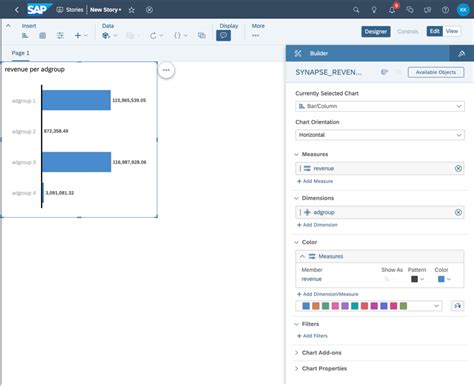
Task: Expand the Chart Properties section
Action: 296,368
